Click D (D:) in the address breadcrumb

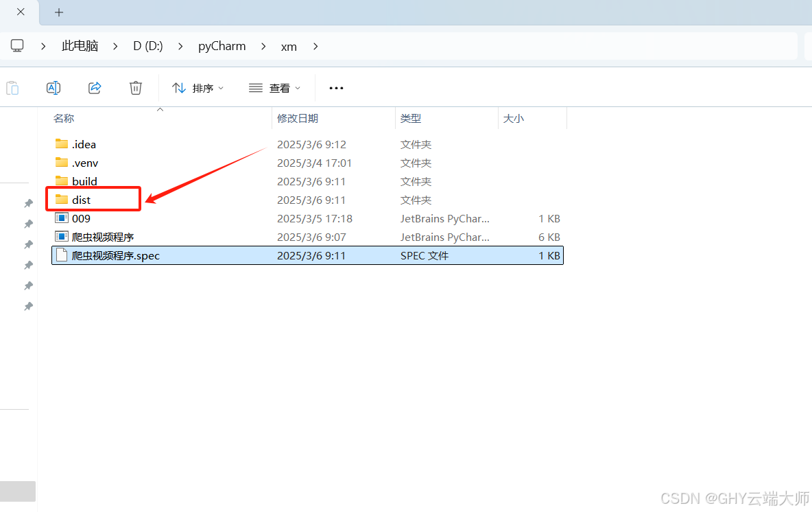[x=148, y=46]
